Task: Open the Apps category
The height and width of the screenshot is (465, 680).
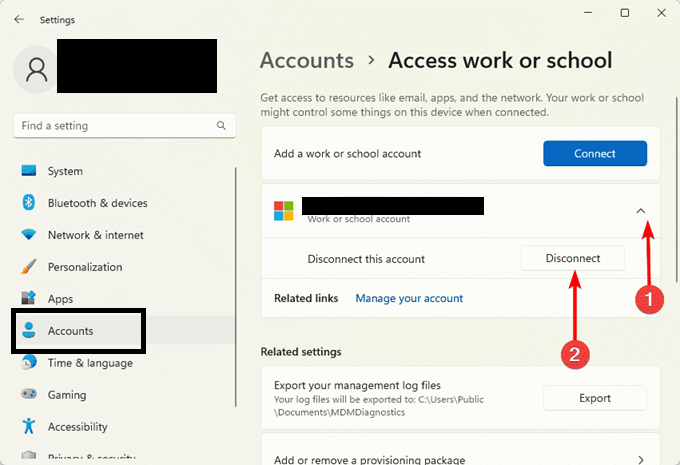Action: [x=124, y=299]
